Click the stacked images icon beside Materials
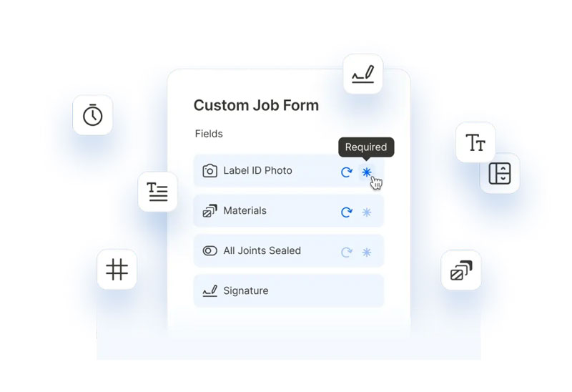The height and width of the screenshot is (392, 572). click(x=209, y=211)
